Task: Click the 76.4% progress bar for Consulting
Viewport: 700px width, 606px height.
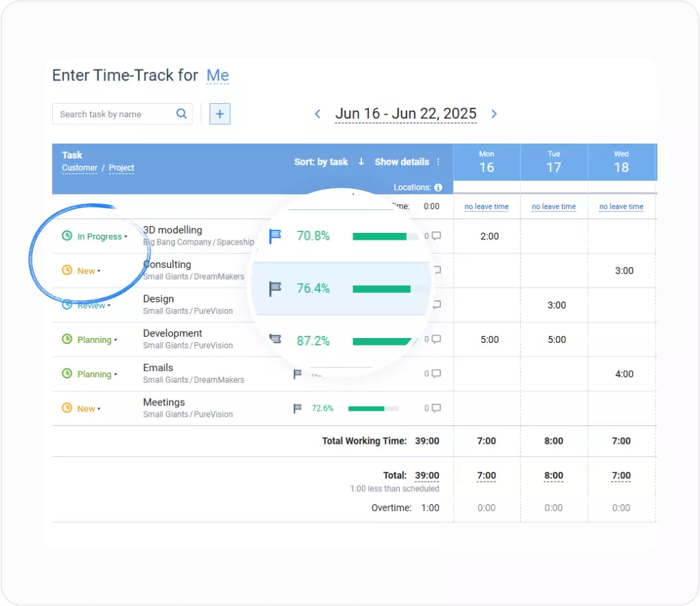Action: (381, 289)
